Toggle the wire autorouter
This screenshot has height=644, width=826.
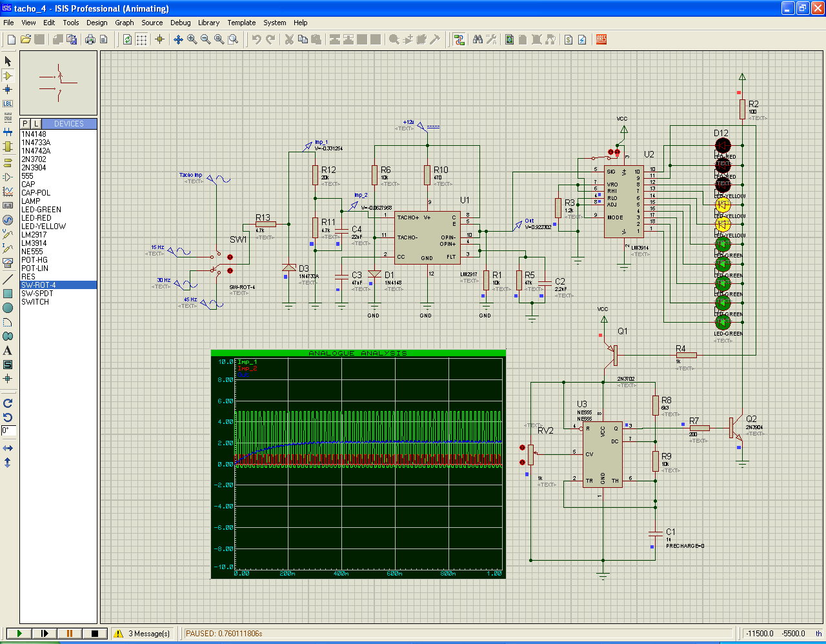459,39
